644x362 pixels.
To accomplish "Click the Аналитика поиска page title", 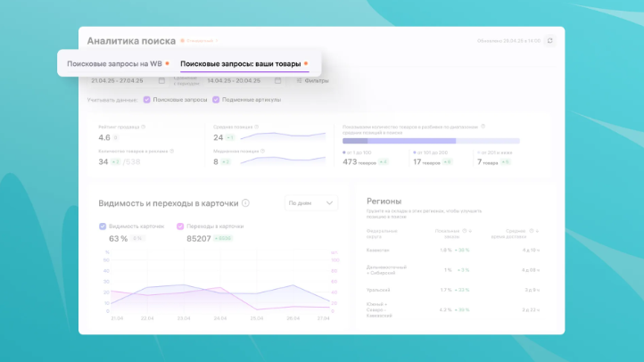I will (x=131, y=41).
